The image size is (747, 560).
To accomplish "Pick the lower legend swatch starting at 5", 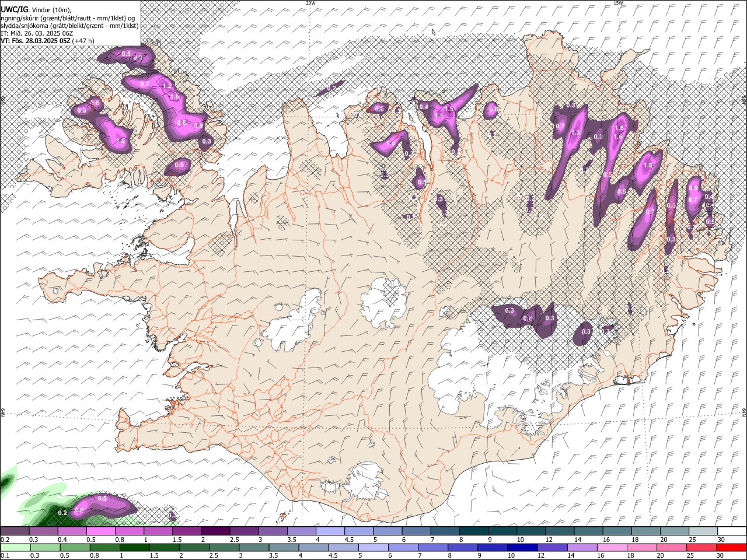I will 373,547.
